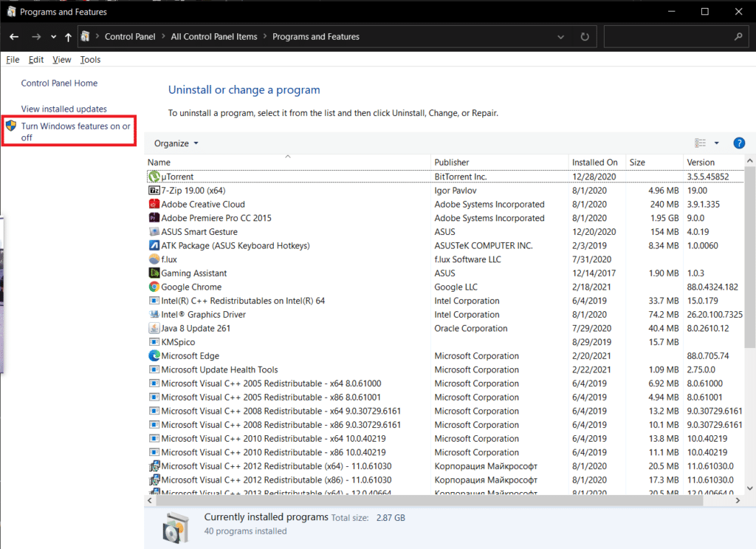The width and height of the screenshot is (756, 549).
Task: Click the µTorrent program icon
Action: [x=154, y=177]
